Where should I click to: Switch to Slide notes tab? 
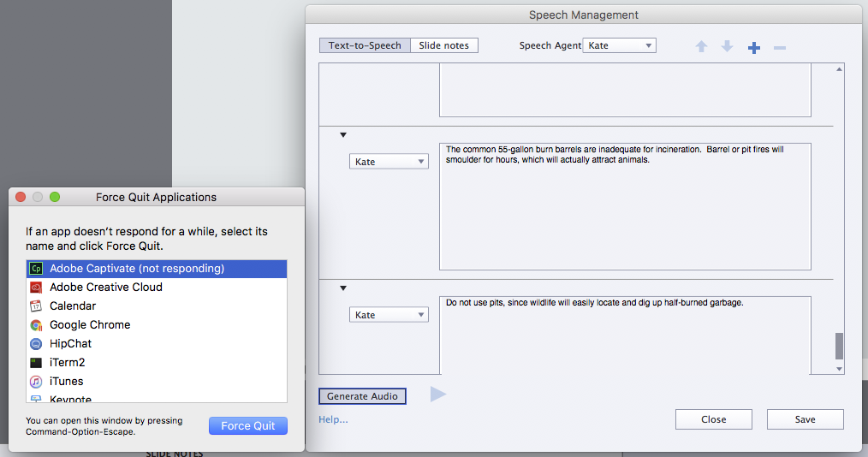click(x=444, y=45)
